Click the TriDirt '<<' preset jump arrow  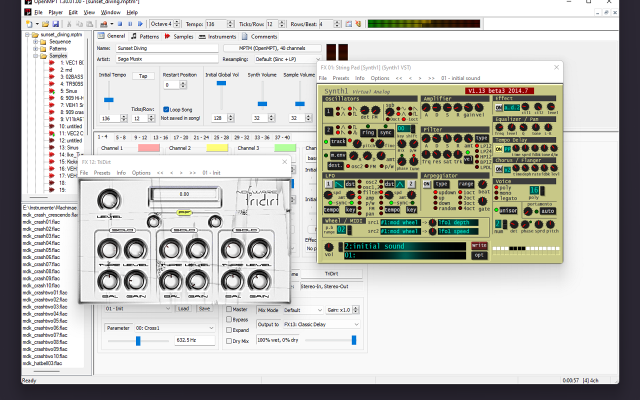tap(160, 173)
